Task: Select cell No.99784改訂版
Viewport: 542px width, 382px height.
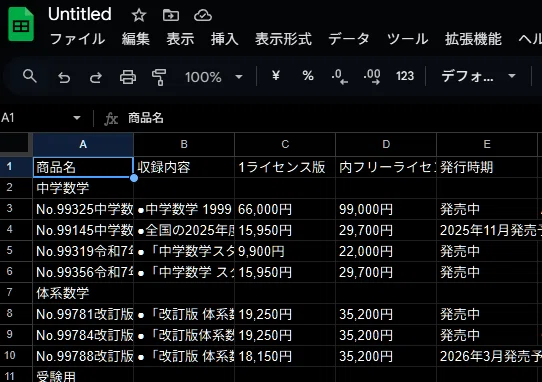Action: (x=83, y=335)
